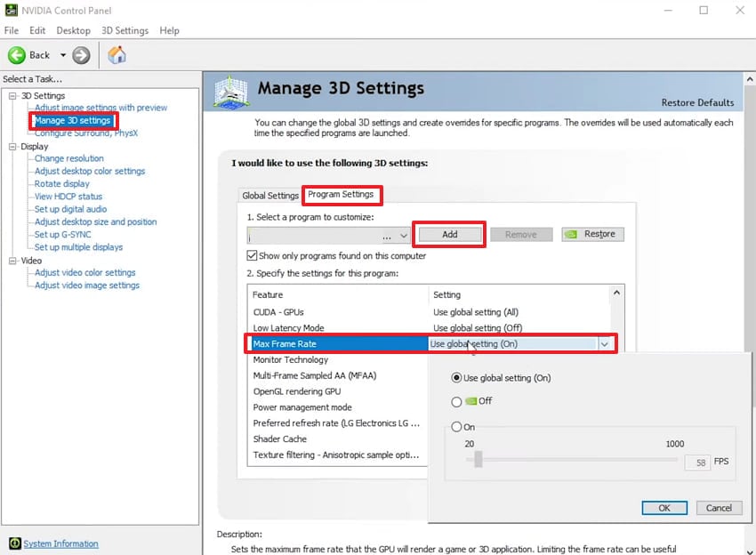Screen dimensions: 756x555
Task: Select the Monitor Technology row
Action: click(290, 359)
